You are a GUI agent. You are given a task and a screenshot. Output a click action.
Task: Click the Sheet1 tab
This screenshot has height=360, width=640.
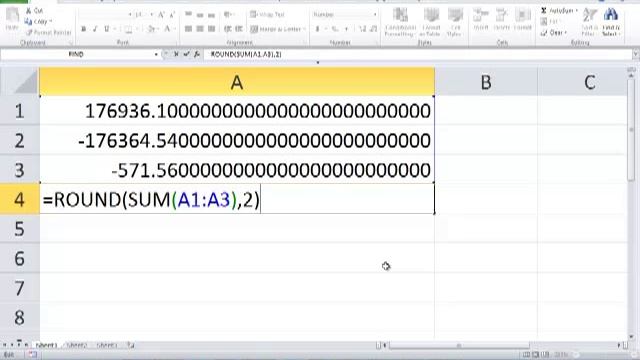coord(46,345)
